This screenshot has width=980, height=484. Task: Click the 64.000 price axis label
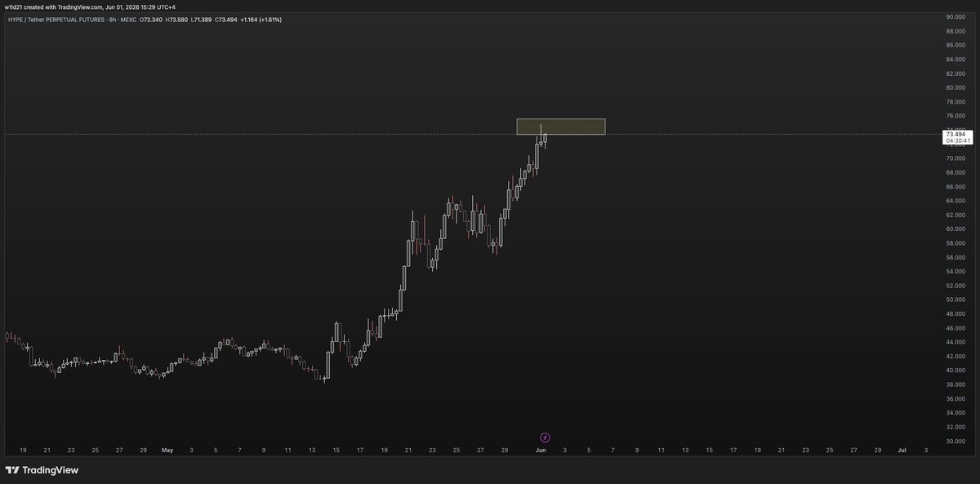pos(956,201)
